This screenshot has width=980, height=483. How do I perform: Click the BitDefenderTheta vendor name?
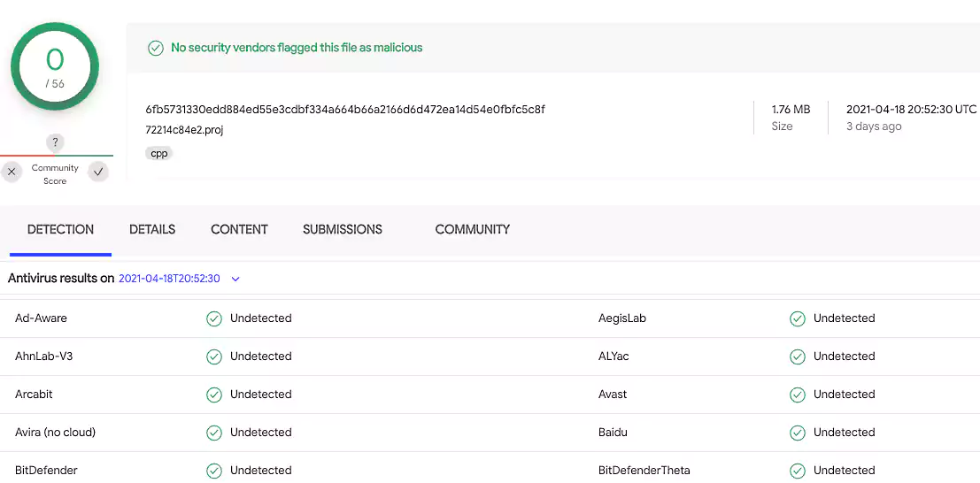[x=644, y=471]
